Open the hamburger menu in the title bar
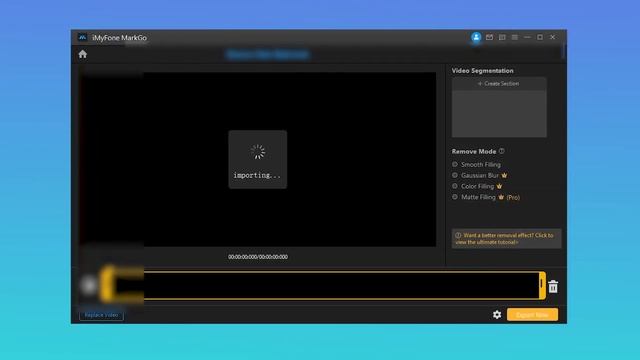Screen dimensions: 640x360 pyautogui.click(x=515, y=37)
